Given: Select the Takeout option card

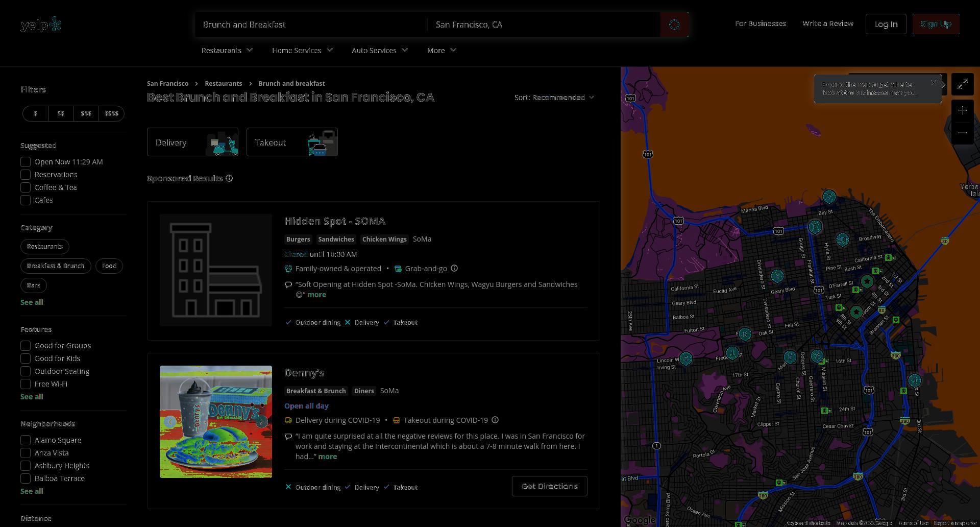Looking at the screenshot, I should (292, 142).
